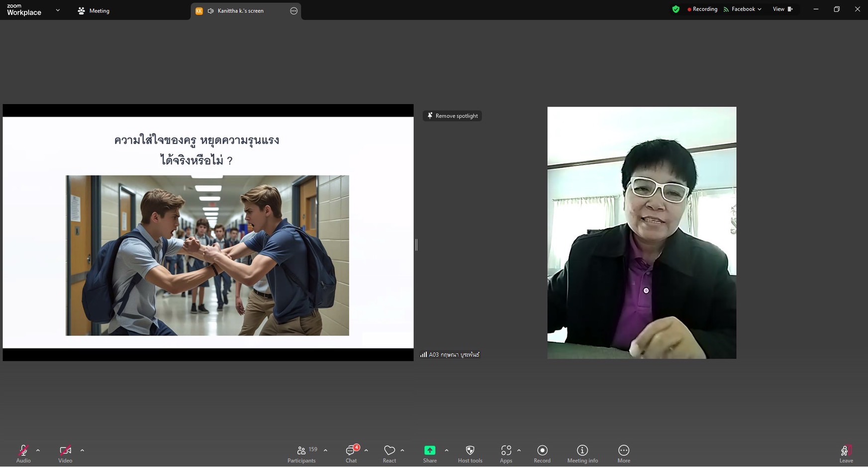This screenshot has height=467, width=868.
Task: Unmute the microphone Audio button
Action: tap(23, 451)
